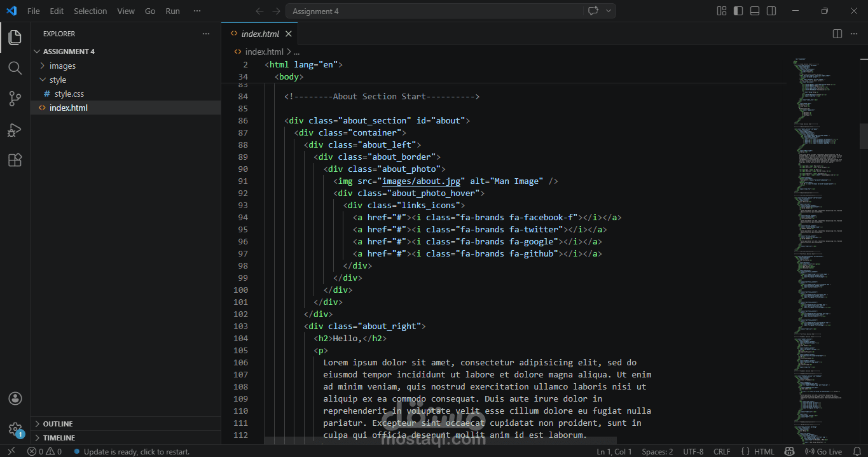Open style.css from the Explorer tree
The height and width of the screenshot is (457, 868).
(x=69, y=94)
